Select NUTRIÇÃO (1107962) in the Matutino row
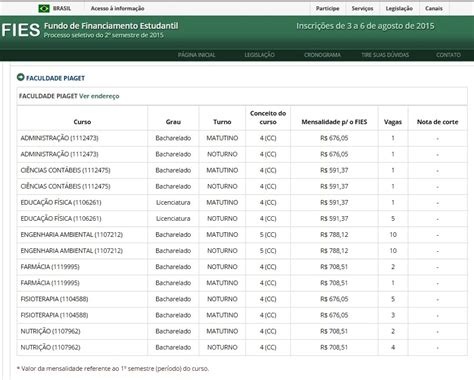The image size is (474, 380). coord(50,331)
